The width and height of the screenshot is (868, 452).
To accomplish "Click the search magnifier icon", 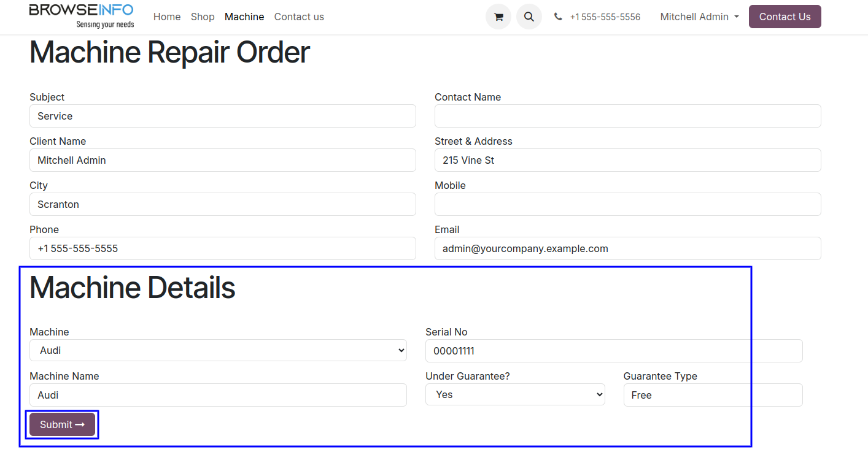I will (x=529, y=17).
